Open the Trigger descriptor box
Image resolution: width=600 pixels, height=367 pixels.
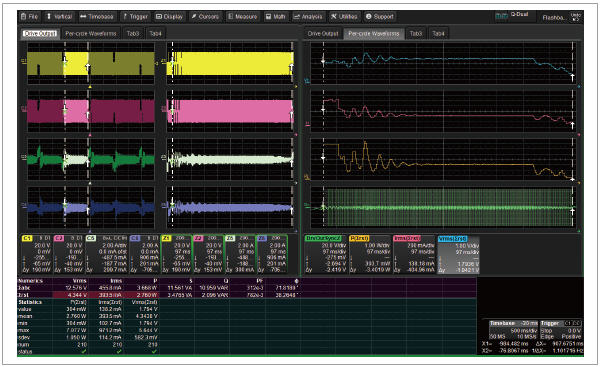[x=561, y=330]
